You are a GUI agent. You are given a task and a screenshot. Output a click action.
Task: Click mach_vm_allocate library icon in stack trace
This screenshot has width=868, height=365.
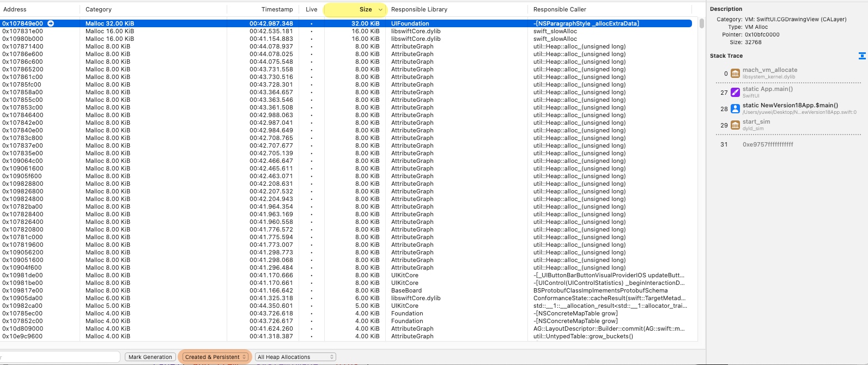coord(735,73)
